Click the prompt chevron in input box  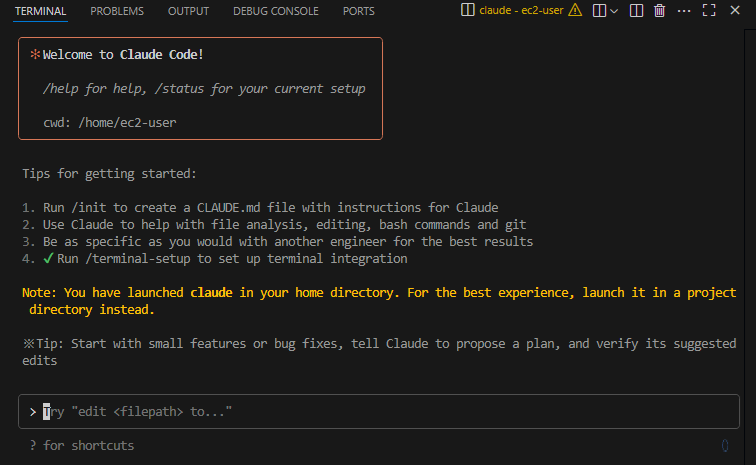point(33,412)
